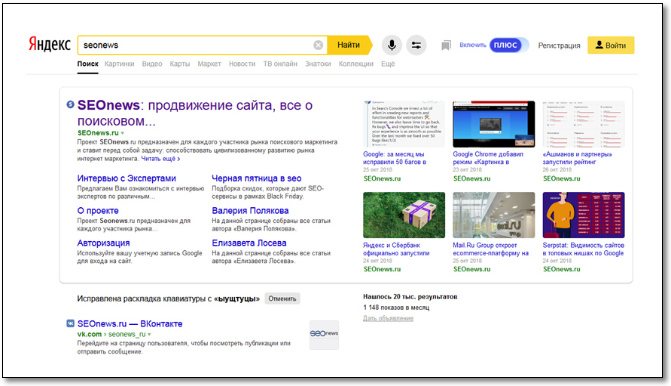
Task: Click the Google Chrome добавил режим headline
Action: 488,158
